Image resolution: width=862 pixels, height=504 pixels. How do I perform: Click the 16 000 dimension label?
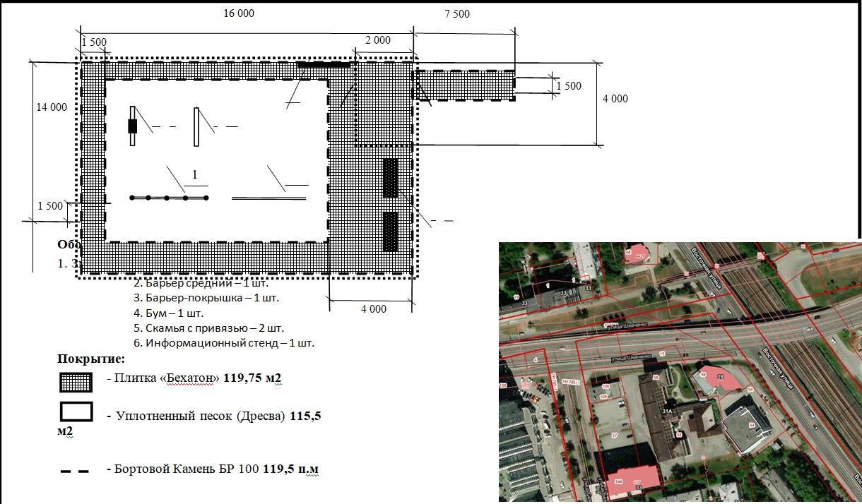point(239,13)
